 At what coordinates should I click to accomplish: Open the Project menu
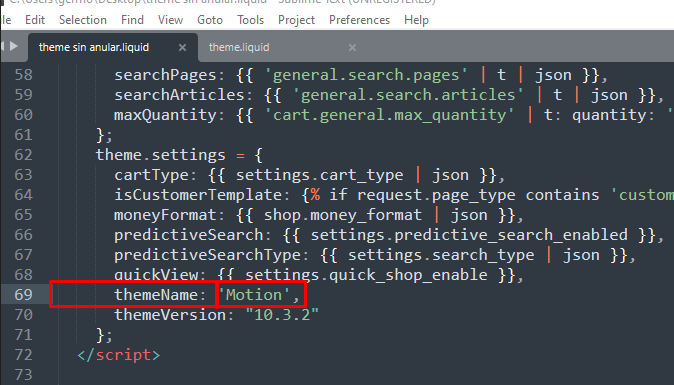[296, 20]
